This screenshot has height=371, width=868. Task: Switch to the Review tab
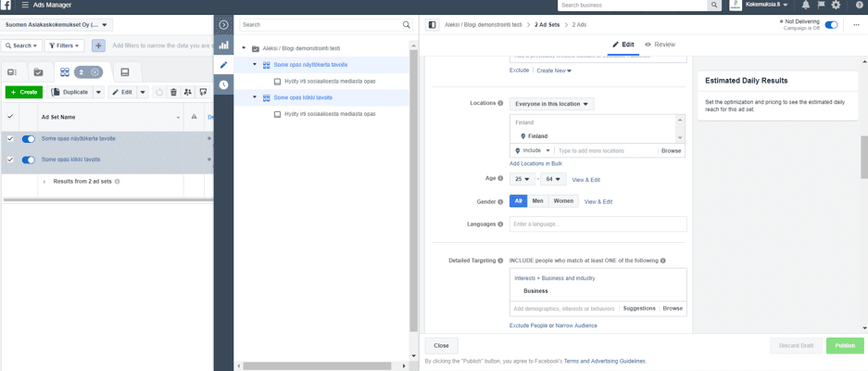point(660,45)
